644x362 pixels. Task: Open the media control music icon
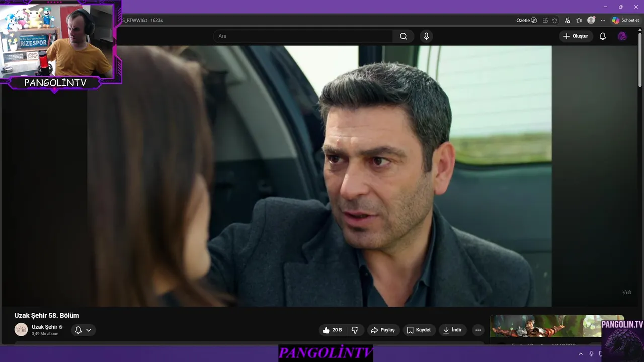pyautogui.click(x=568, y=20)
